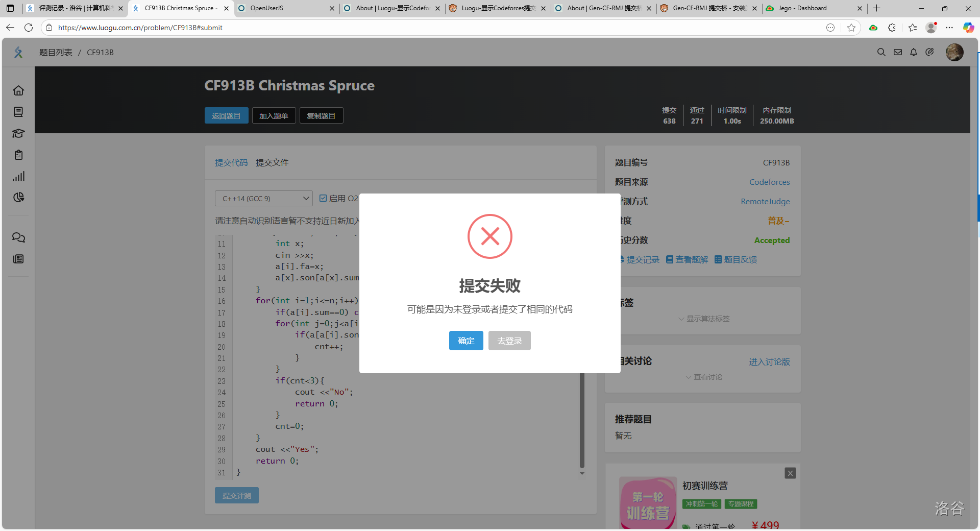Viewport: 980px width, 531px height.
Task: Open the C++14 (GCC 9) language dropdown
Action: 263,198
